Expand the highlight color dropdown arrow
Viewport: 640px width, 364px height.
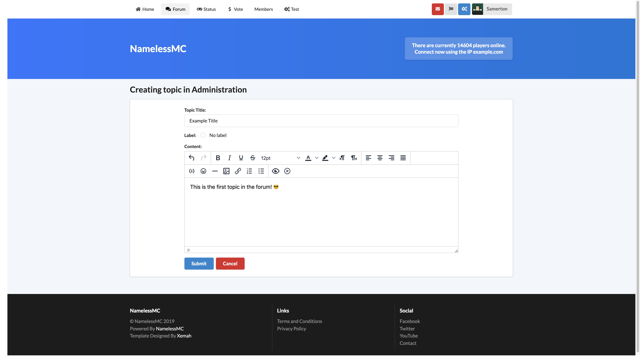coord(334,158)
